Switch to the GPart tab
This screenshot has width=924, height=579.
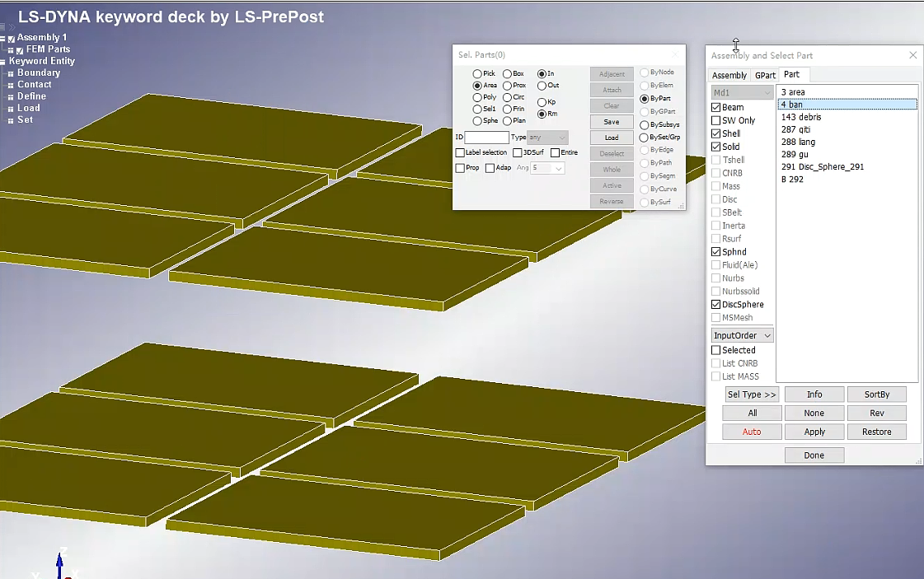point(765,76)
